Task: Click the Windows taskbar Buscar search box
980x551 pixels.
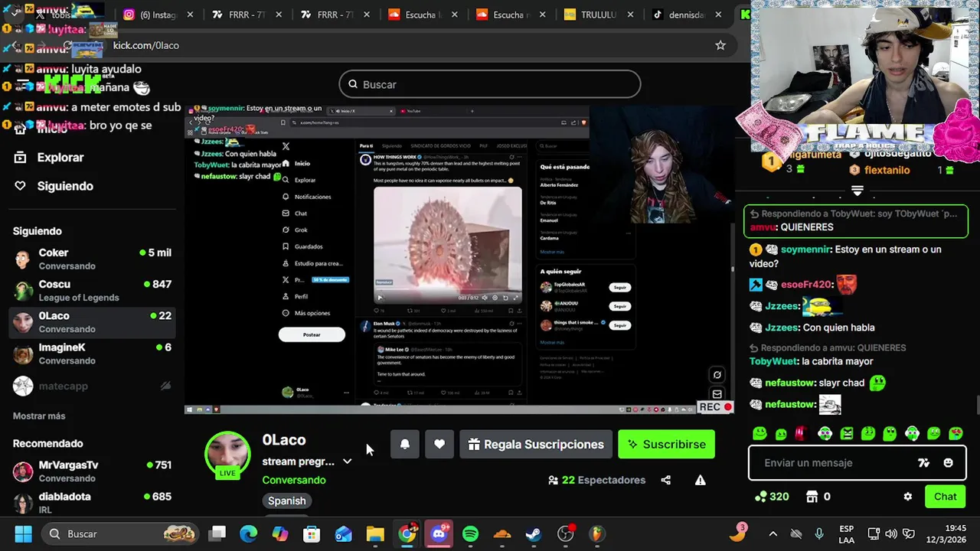Action: pos(119,533)
